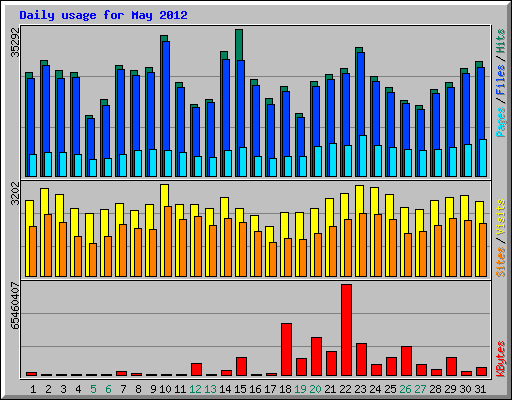The width and height of the screenshot is (512, 400).
Task: Select the blue Files bar for day 5
Action: pos(91,139)
